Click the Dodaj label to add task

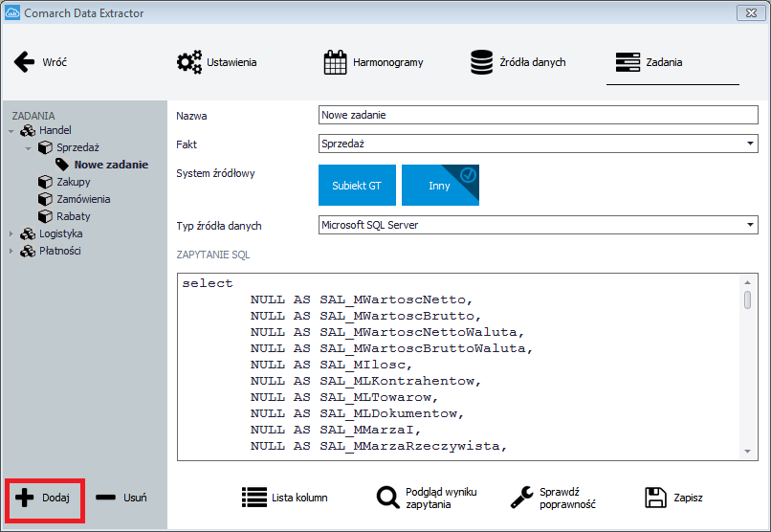(x=55, y=498)
